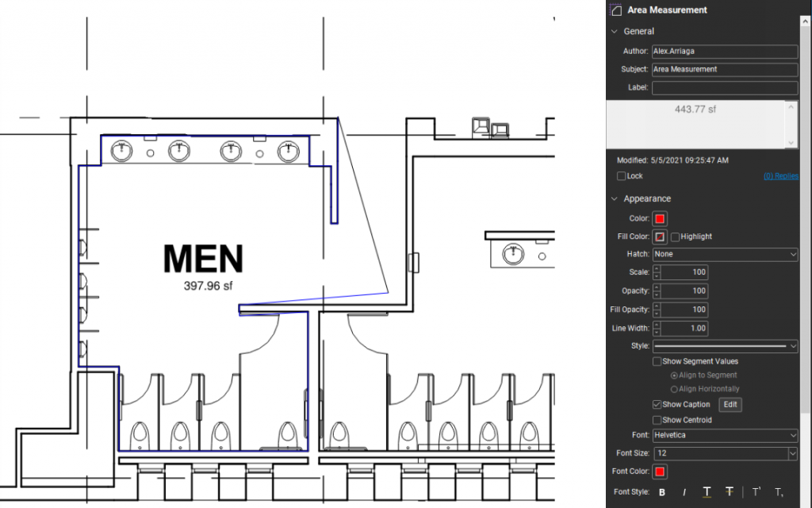Apply underline font style
Screen dimensions: 812x508
tap(706, 492)
